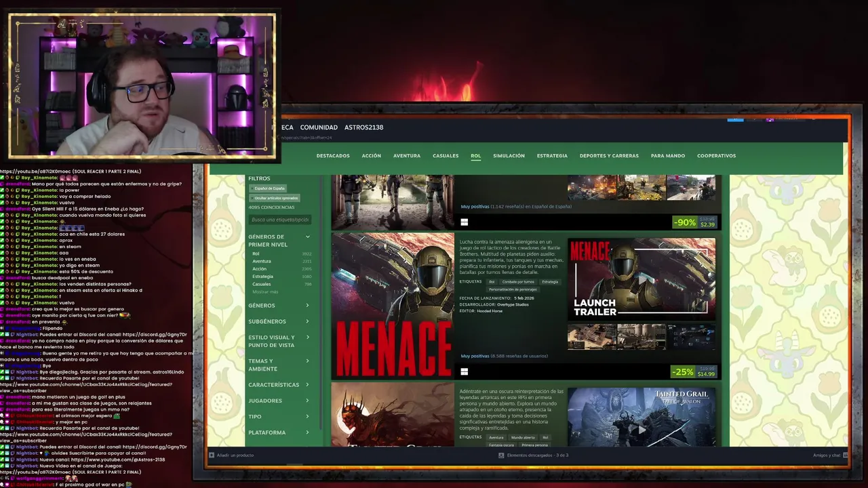Expand the Subgéneros filter section
This screenshot has height=488, width=868.
279,321
